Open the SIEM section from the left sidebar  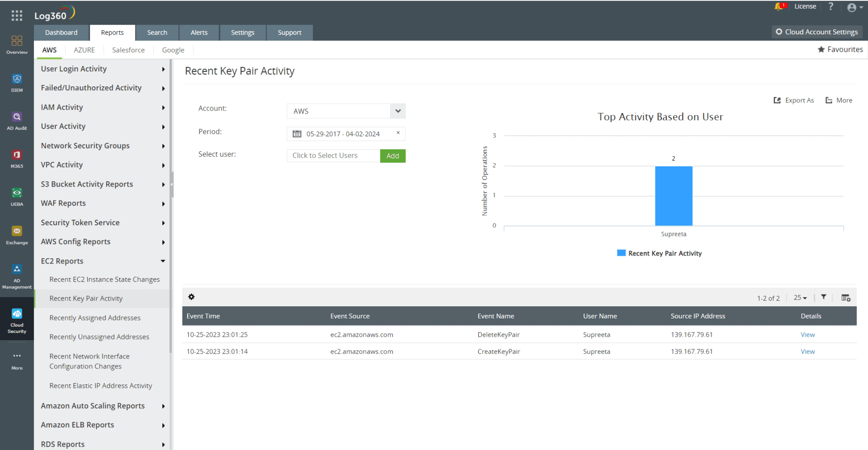(x=16, y=82)
